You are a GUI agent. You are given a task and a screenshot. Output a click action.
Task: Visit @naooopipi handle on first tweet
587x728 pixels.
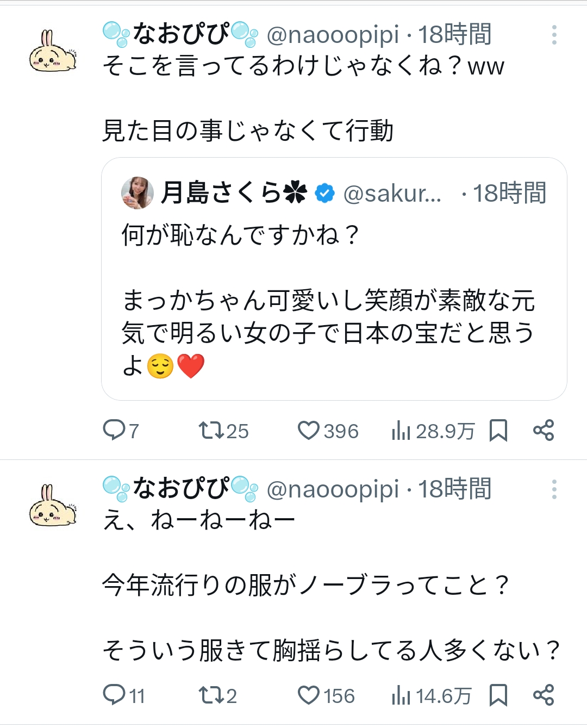click(333, 35)
